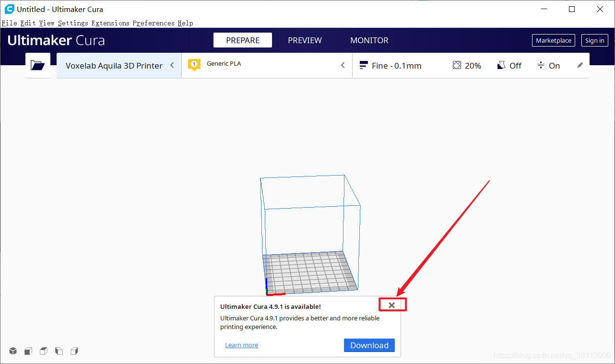Follow the Learn more link
The height and width of the screenshot is (364, 615).
tap(241, 345)
